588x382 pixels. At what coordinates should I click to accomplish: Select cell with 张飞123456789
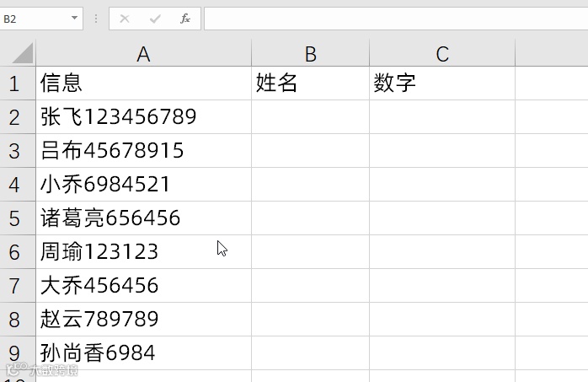pyautogui.click(x=143, y=116)
